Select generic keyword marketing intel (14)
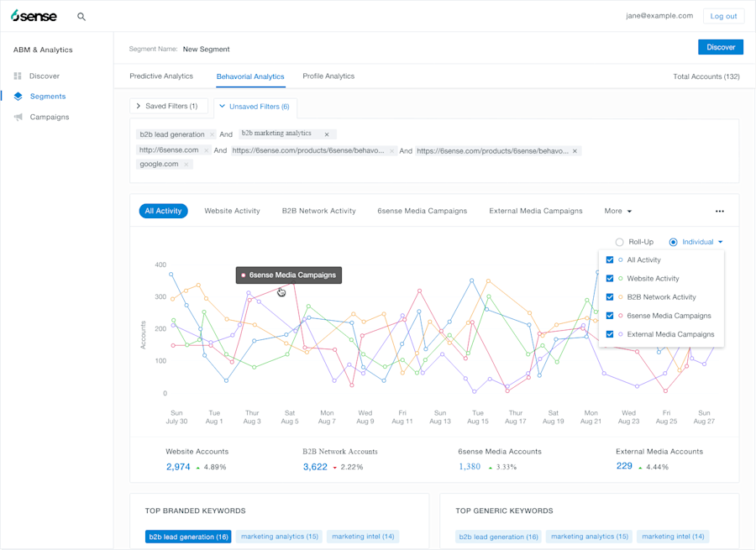This screenshot has height=550, width=756. [673, 537]
